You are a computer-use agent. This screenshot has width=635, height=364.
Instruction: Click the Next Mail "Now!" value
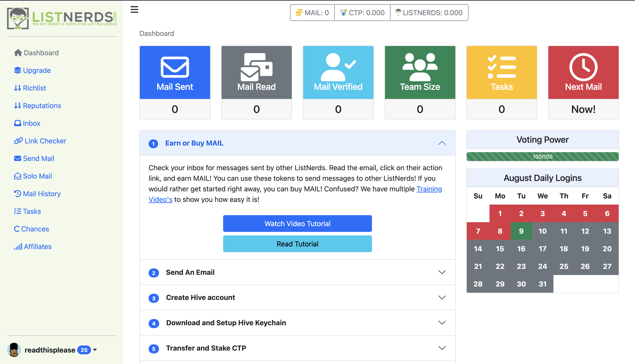pyautogui.click(x=583, y=109)
